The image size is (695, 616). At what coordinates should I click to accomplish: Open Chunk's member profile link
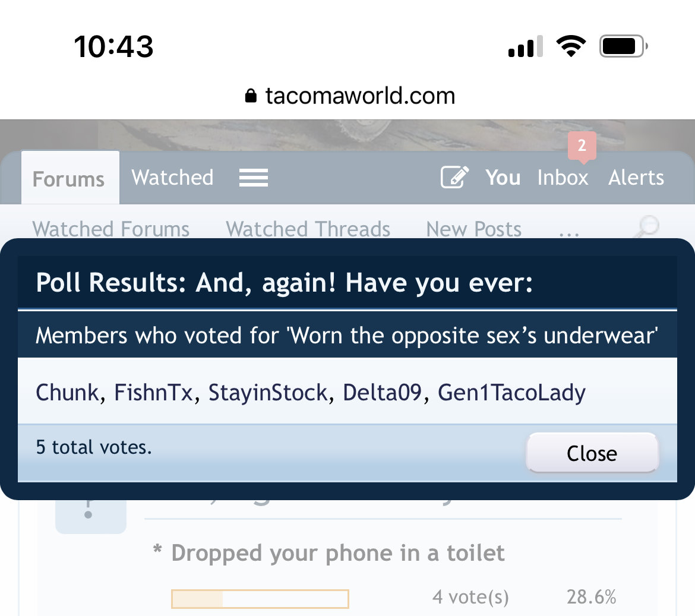tap(67, 393)
